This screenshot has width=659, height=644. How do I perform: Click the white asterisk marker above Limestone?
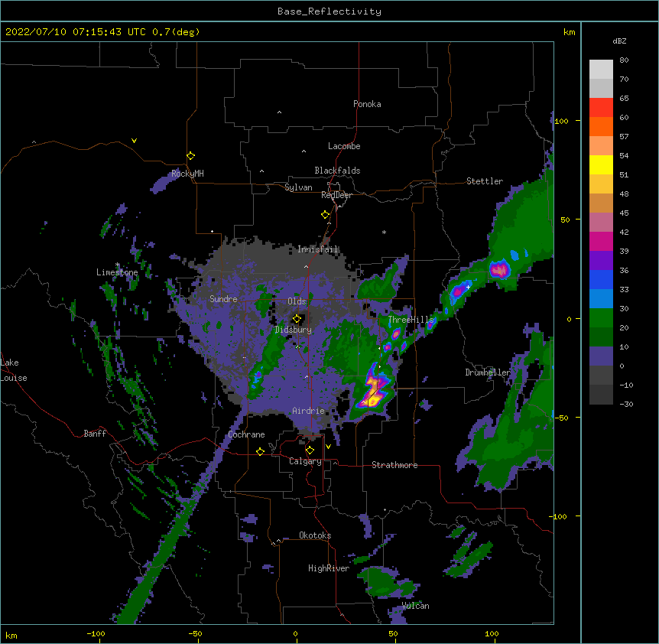point(117,265)
